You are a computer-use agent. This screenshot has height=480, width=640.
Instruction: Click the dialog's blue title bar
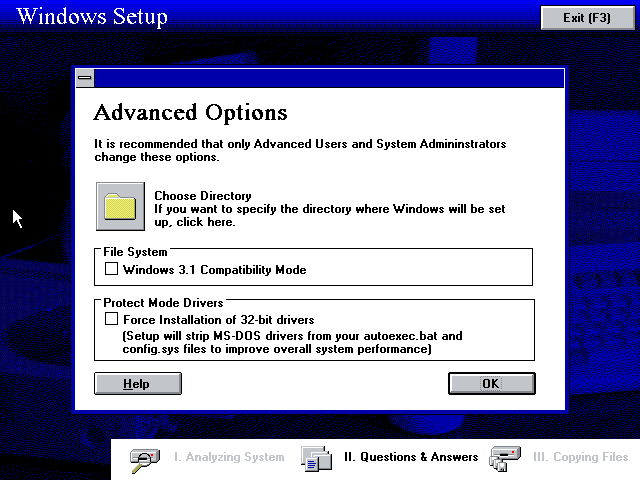329,78
